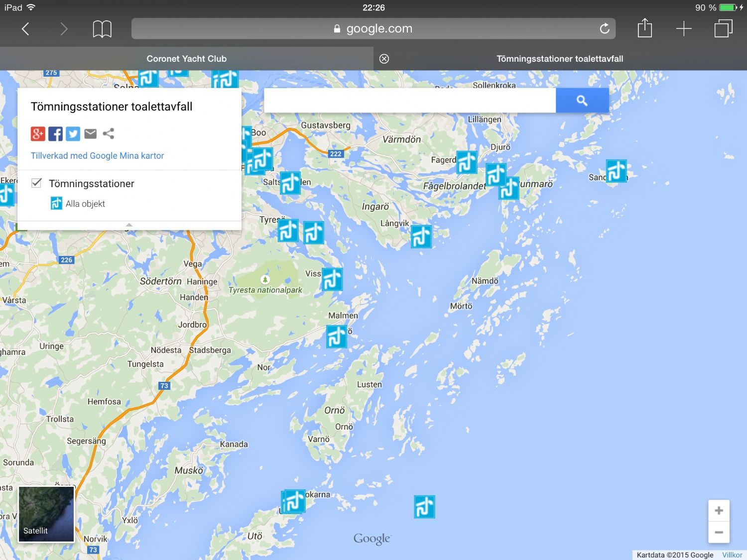
Task: Zoom in the map with plus button
Action: point(719,511)
